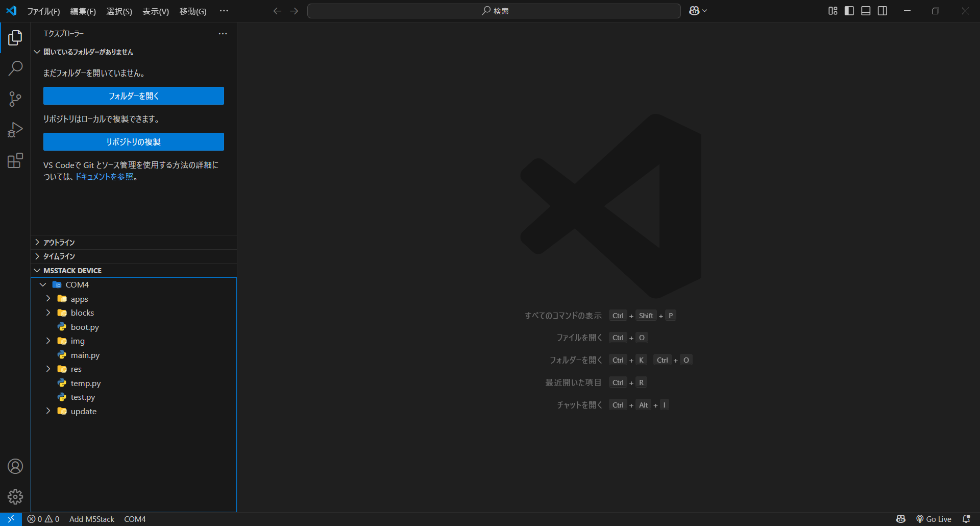Select the Source Control icon
Screen dimensions: 980x526
(15, 99)
